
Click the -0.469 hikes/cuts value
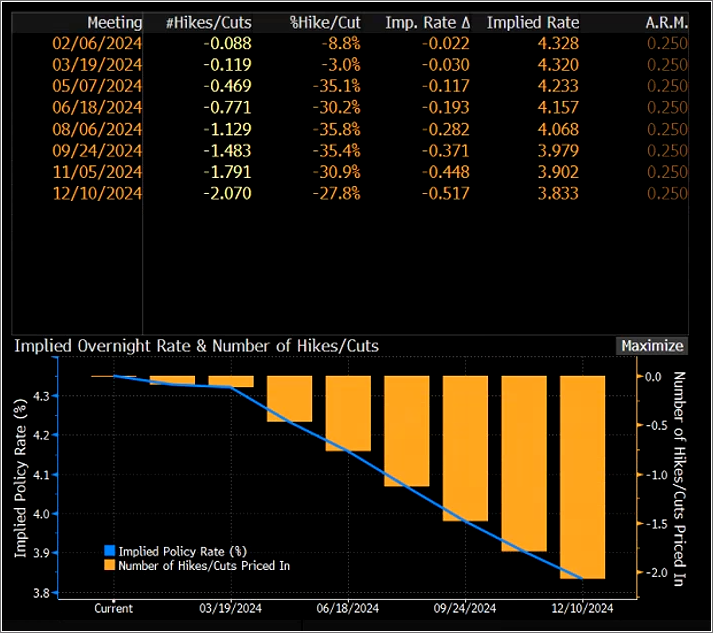click(x=228, y=86)
